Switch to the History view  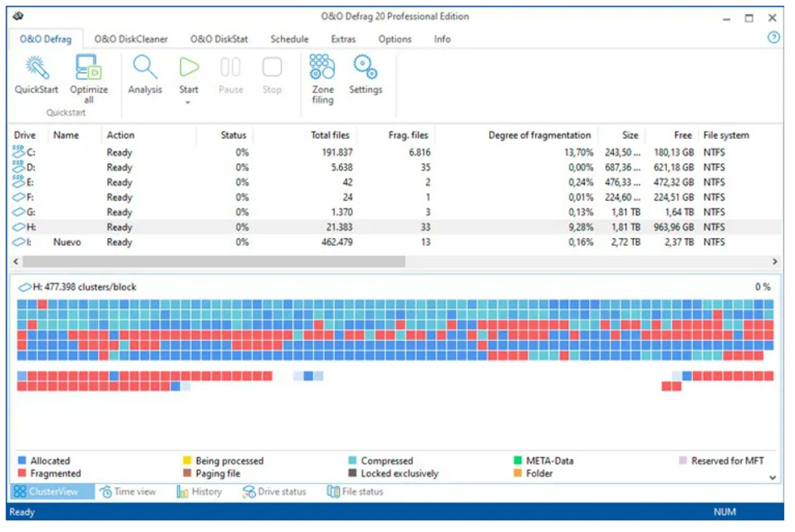[x=199, y=492]
